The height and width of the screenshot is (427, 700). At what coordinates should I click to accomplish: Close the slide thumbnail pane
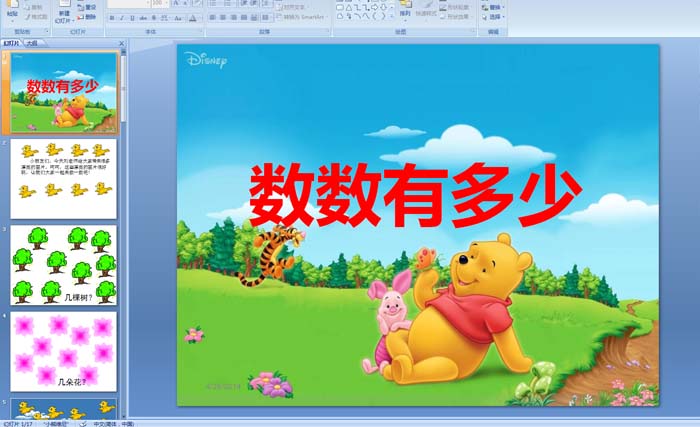[x=122, y=43]
